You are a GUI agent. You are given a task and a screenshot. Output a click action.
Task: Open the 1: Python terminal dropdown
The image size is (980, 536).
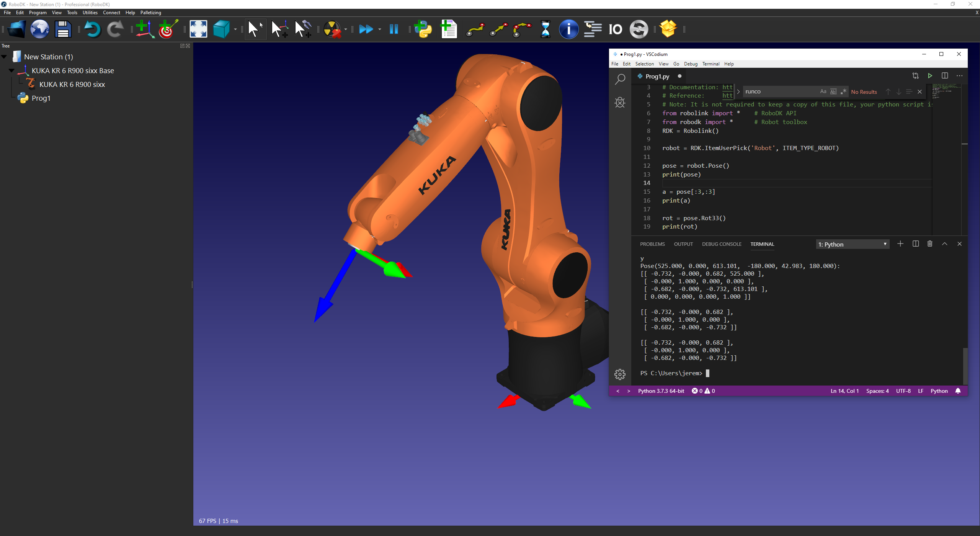click(852, 244)
